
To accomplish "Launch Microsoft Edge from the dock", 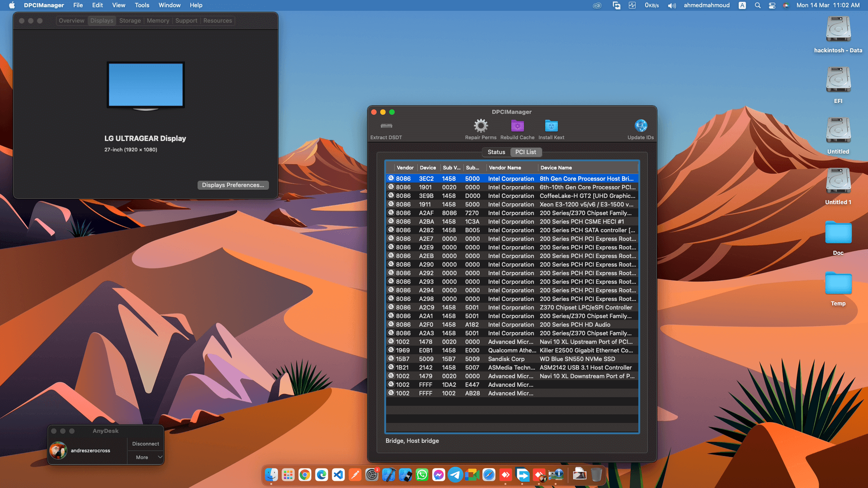I will click(322, 474).
